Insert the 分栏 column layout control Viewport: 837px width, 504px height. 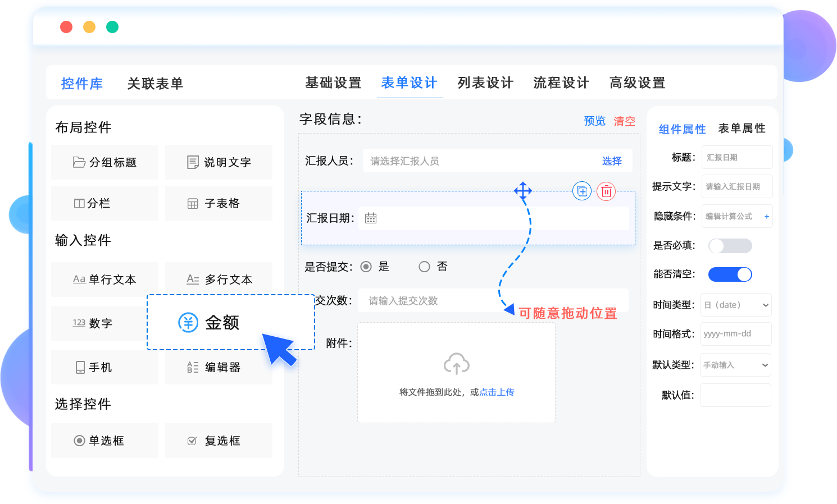104,203
